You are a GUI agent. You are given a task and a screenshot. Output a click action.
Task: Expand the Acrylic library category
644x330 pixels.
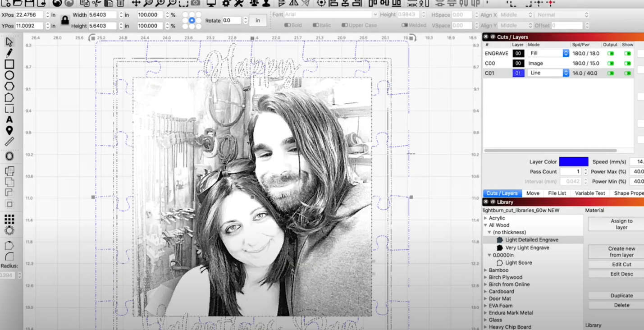485,218
